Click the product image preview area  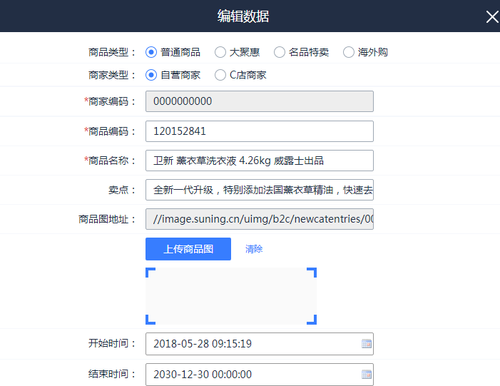[x=231, y=296]
